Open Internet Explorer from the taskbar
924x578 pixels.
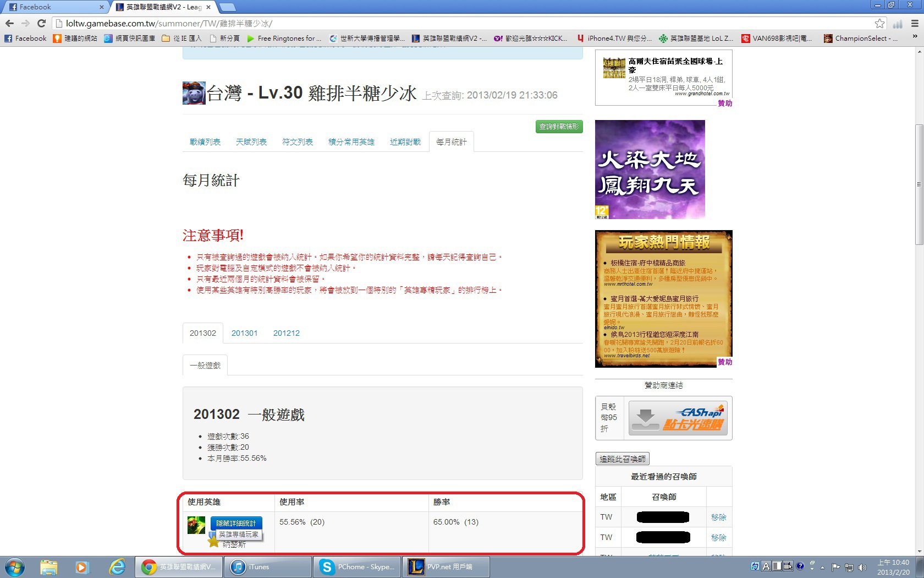point(117,566)
